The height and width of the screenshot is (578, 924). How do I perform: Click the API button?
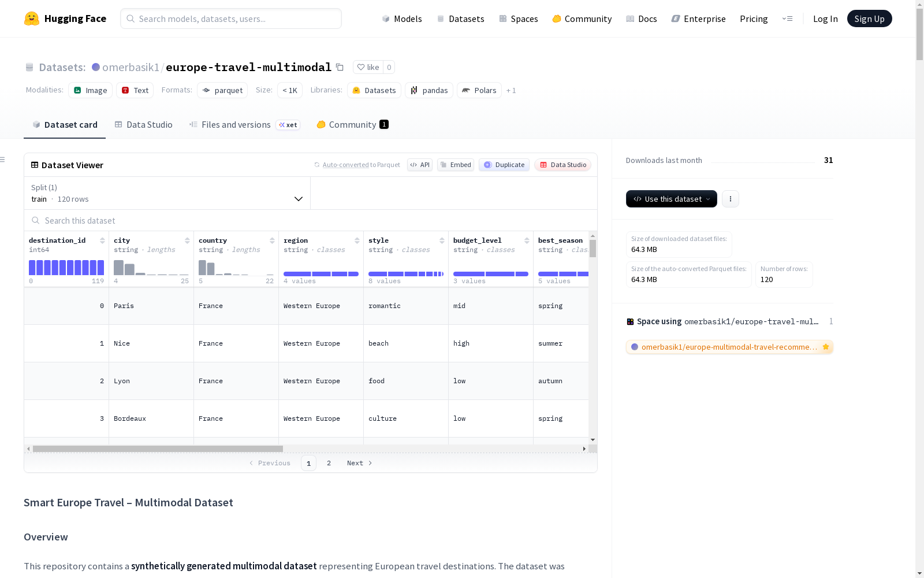pos(420,165)
